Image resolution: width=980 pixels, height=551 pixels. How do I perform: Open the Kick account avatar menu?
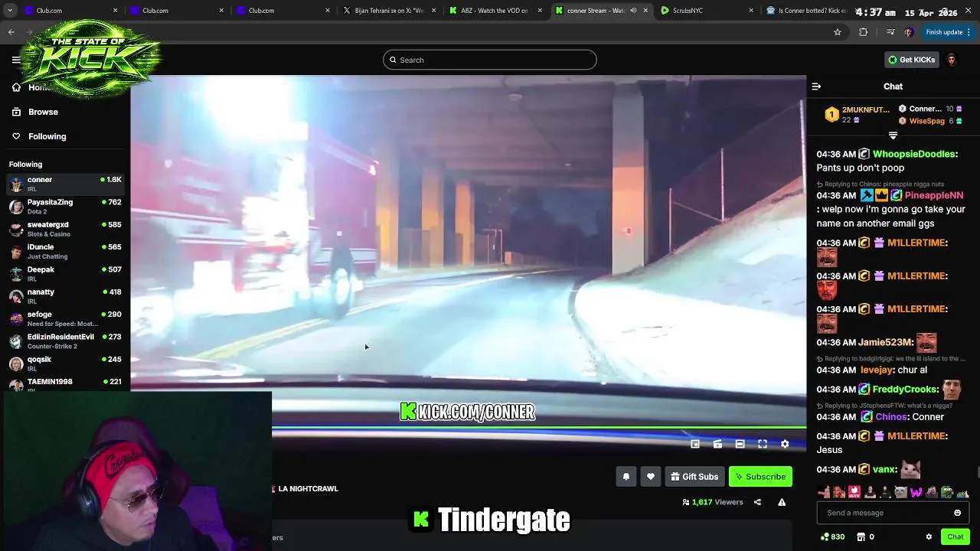952,60
